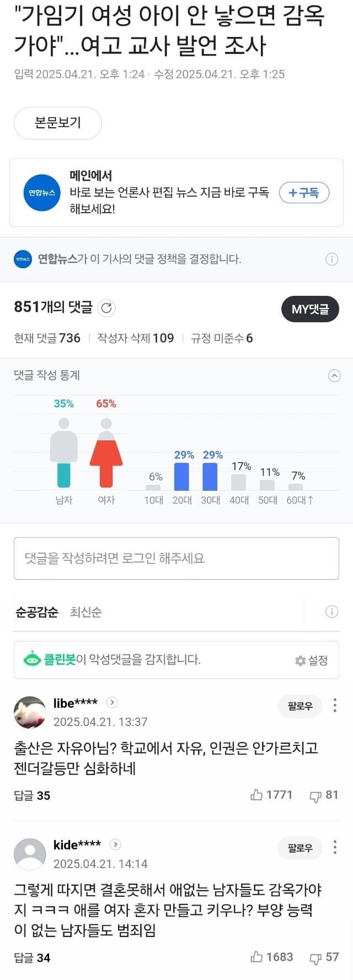This screenshot has height=980, width=353.
Task: Click info icon beside comment policy notice
Action: [x=331, y=259]
